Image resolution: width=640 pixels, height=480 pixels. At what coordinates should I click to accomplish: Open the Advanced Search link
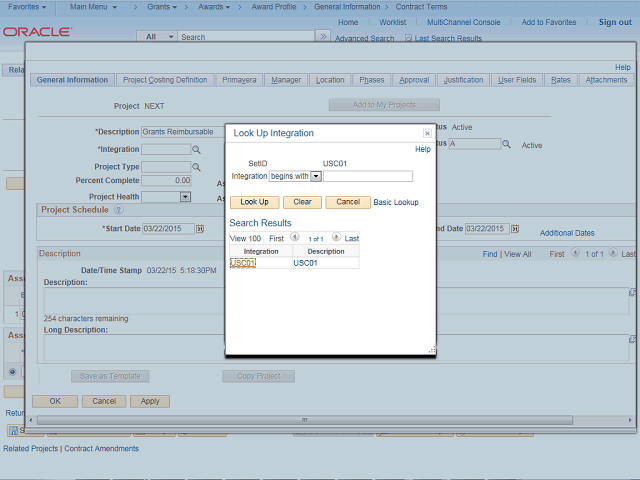[364, 38]
